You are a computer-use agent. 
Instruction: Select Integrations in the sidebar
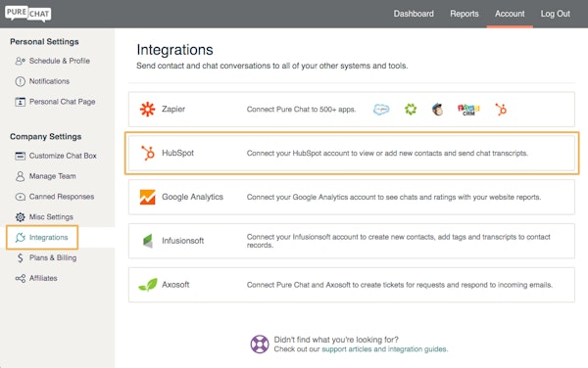tap(48, 238)
